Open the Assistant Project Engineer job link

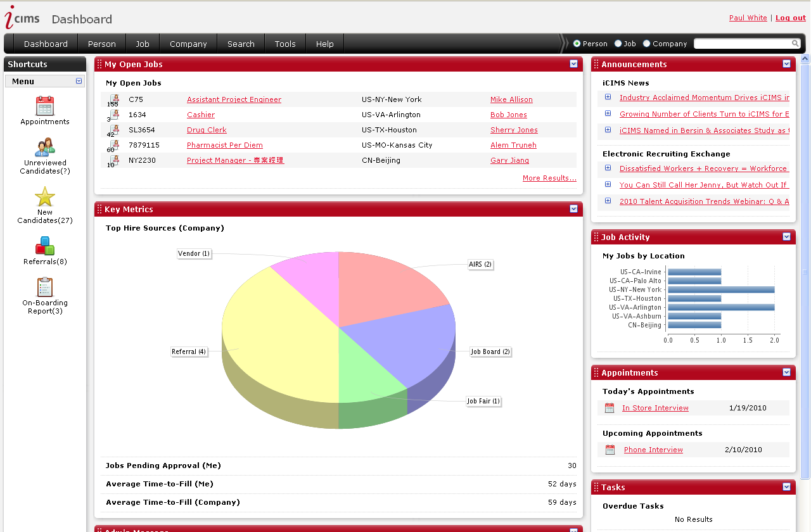coord(234,99)
